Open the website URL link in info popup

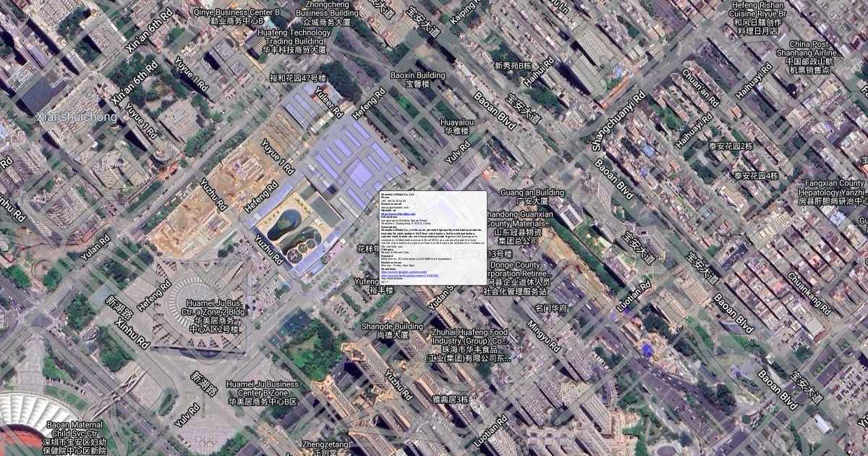[398, 214]
